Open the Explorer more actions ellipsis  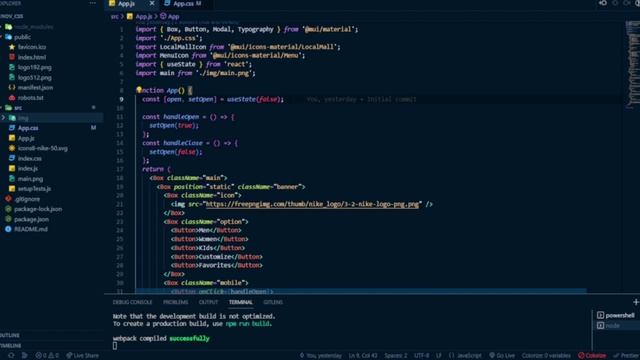pos(93,3)
